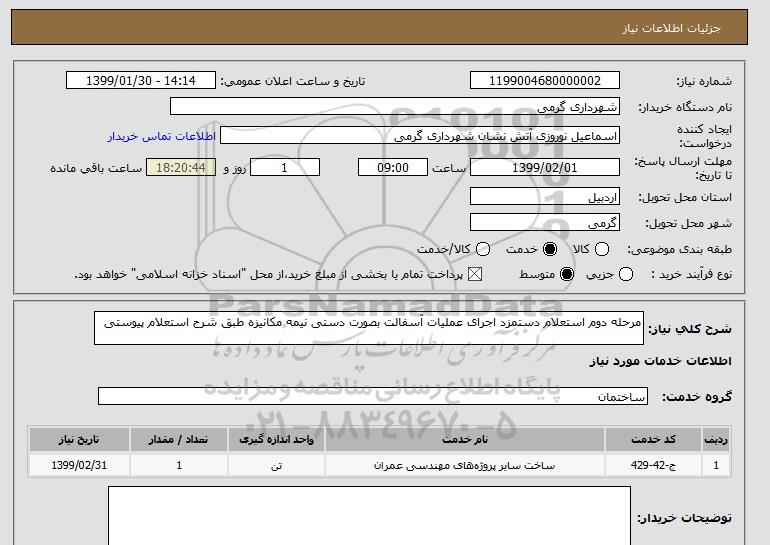This screenshot has height=545, width=770.
Task: Click the شماره نیاز field 1199004680000002
Action: pos(545,81)
